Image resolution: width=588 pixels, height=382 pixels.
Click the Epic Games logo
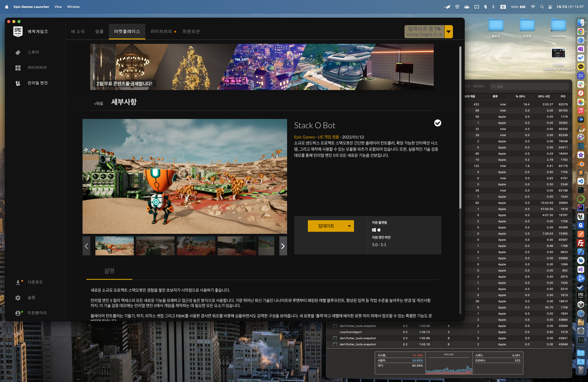coord(18,32)
